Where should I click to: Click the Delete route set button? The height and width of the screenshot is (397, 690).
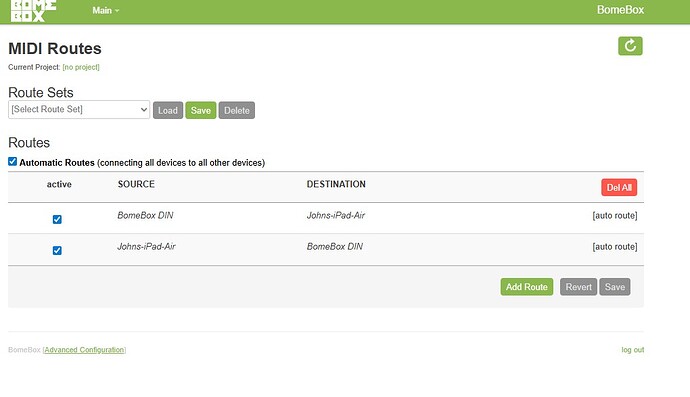pyautogui.click(x=237, y=110)
